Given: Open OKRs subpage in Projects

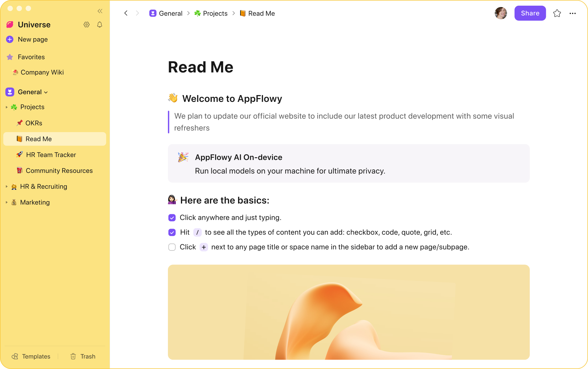Looking at the screenshot, I should click(34, 123).
